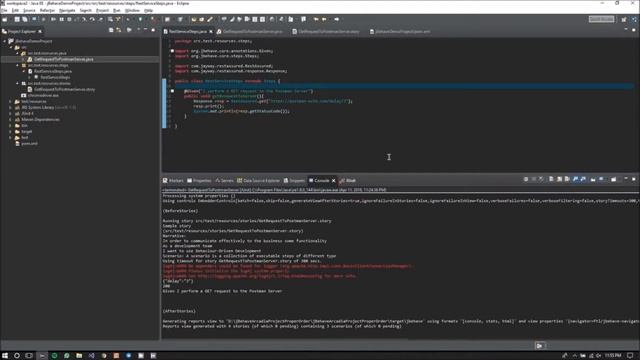
Task: Click the Step Over toolbar icon
Action: [x=92, y=19]
